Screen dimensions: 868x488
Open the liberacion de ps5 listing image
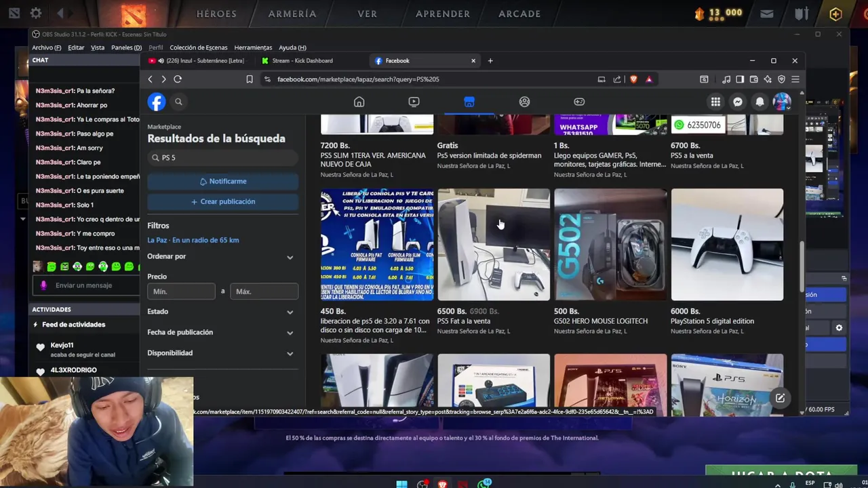[377, 245]
